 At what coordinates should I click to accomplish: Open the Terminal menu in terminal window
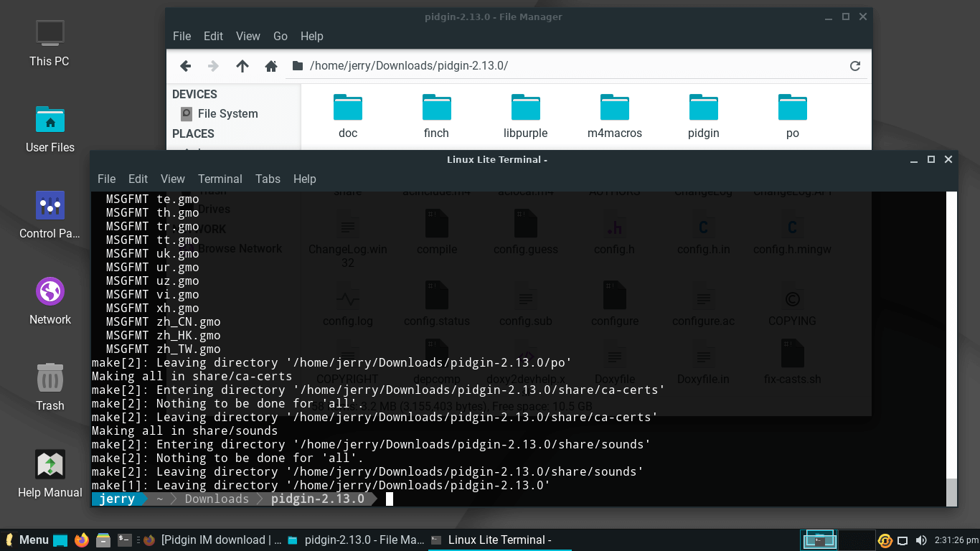point(220,179)
